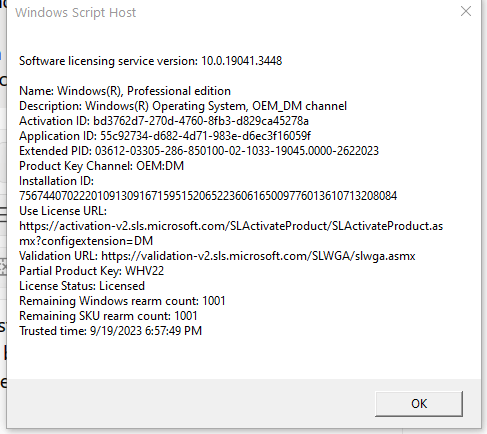Click the mx?configextension=DM line
This screenshot has width=487, height=434.
(x=86, y=241)
